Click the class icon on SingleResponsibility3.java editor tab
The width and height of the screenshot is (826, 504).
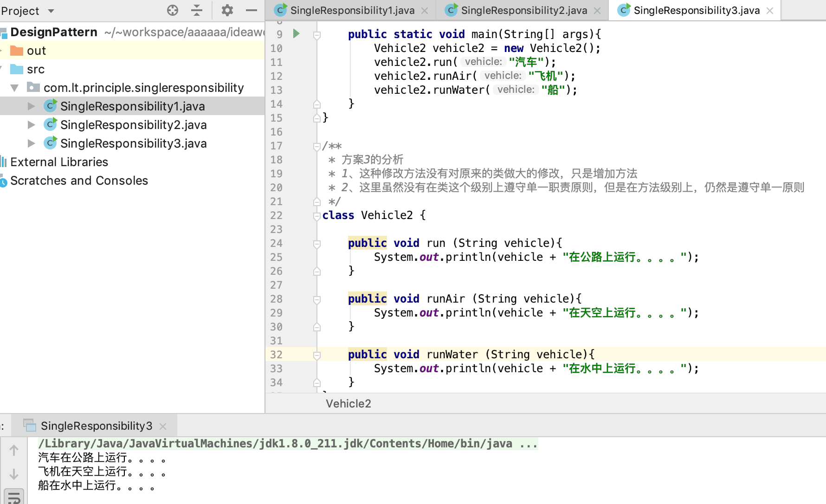pos(624,10)
